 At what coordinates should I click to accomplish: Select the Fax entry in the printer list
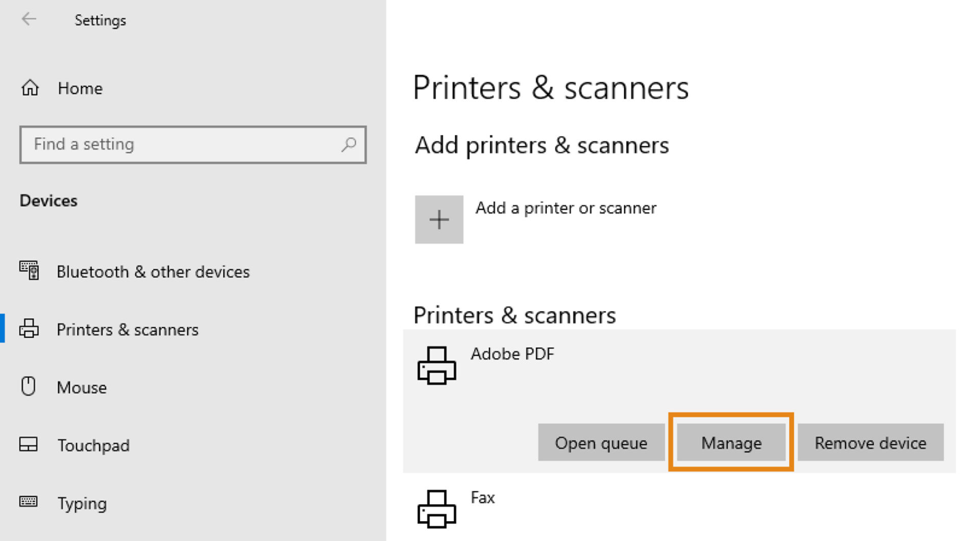point(482,498)
